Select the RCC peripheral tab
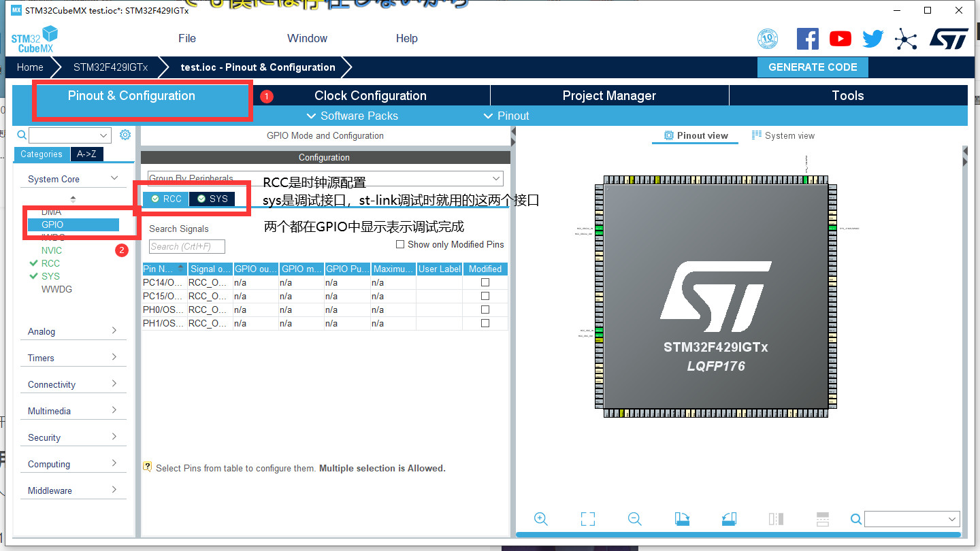Screen dimensions: 980x551 (x=167, y=199)
